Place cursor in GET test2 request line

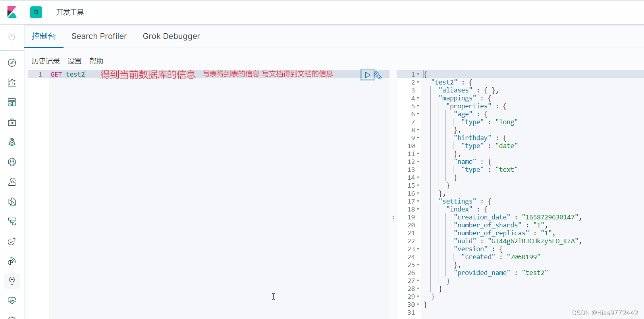(67, 74)
